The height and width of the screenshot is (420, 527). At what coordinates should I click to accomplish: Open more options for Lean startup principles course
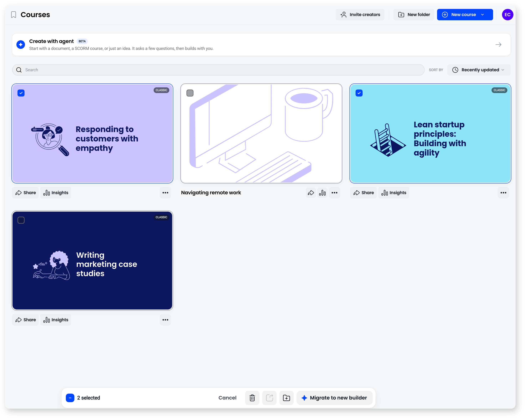503,193
